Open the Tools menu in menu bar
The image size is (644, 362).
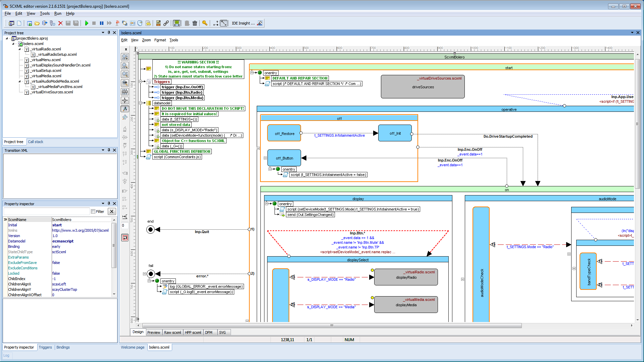45,13
